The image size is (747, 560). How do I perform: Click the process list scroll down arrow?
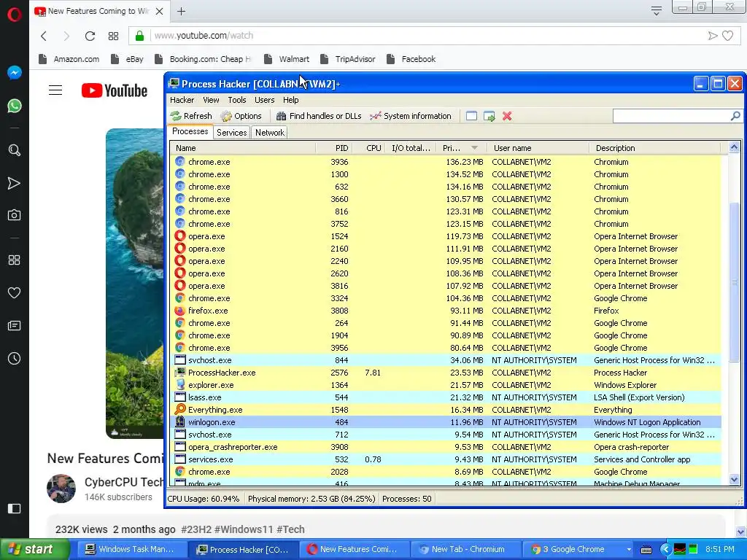coord(734,480)
